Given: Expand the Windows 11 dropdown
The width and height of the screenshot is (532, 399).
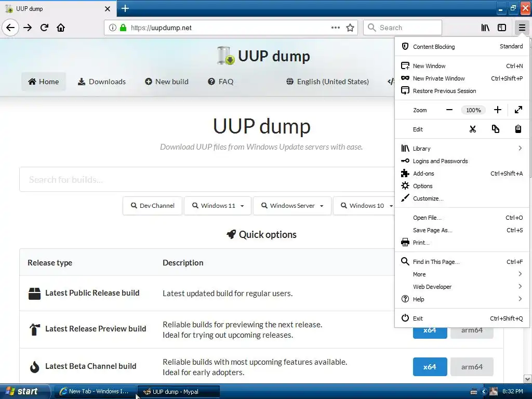Looking at the screenshot, I should pyautogui.click(x=218, y=206).
